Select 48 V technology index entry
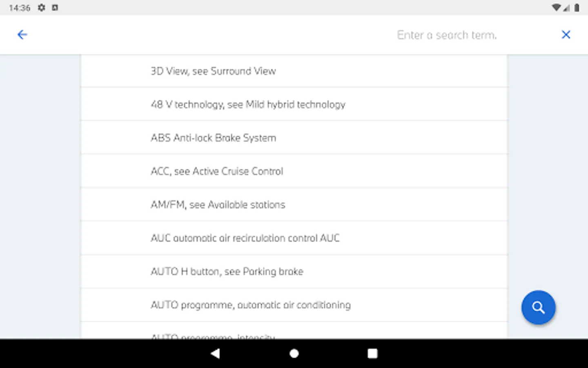 [x=248, y=105]
